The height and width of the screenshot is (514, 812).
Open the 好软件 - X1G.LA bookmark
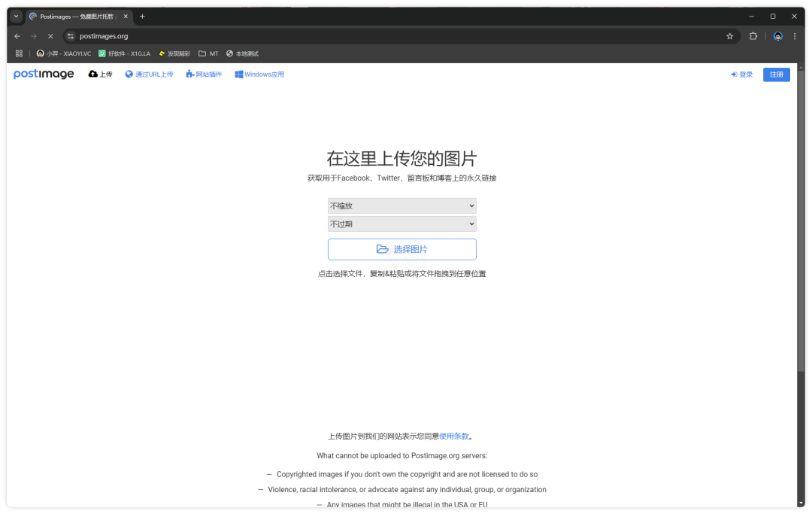124,53
